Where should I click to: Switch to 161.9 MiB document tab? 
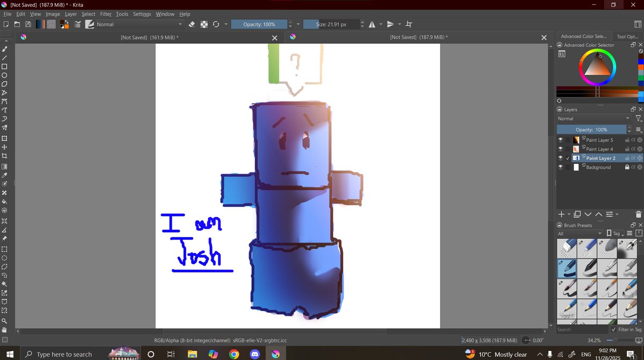coord(149,37)
